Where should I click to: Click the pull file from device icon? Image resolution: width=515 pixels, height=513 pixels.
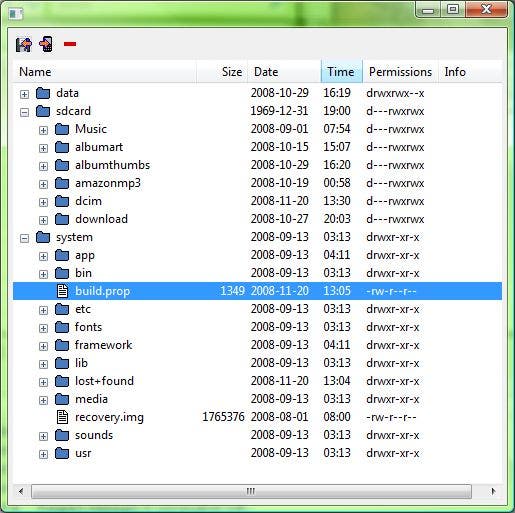coord(24,44)
